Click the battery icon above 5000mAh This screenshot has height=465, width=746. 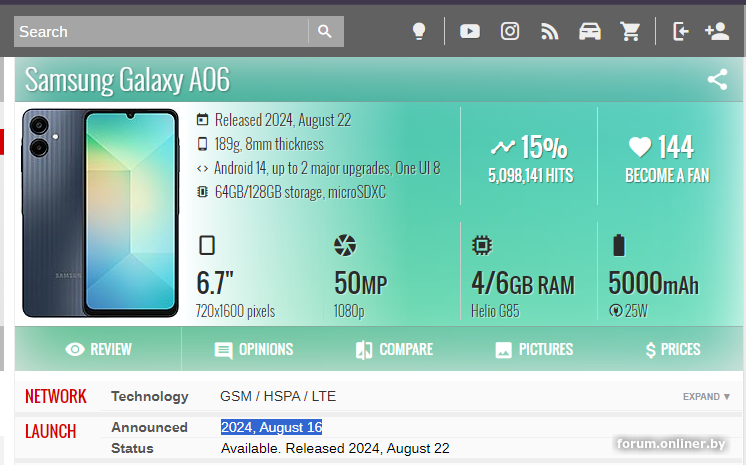619,245
